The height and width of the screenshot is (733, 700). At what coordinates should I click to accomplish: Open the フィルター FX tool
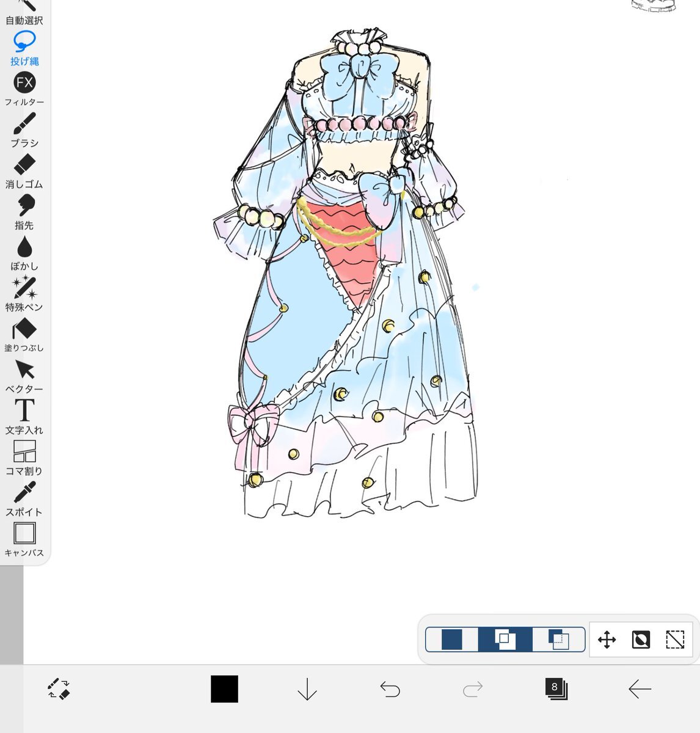coord(24,89)
